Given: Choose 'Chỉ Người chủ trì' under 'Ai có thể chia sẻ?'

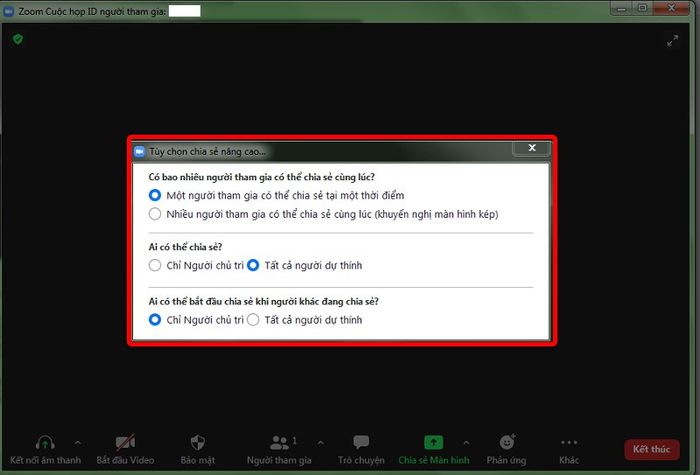Looking at the screenshot, I should pyautogui.click(x=154, y=265).
